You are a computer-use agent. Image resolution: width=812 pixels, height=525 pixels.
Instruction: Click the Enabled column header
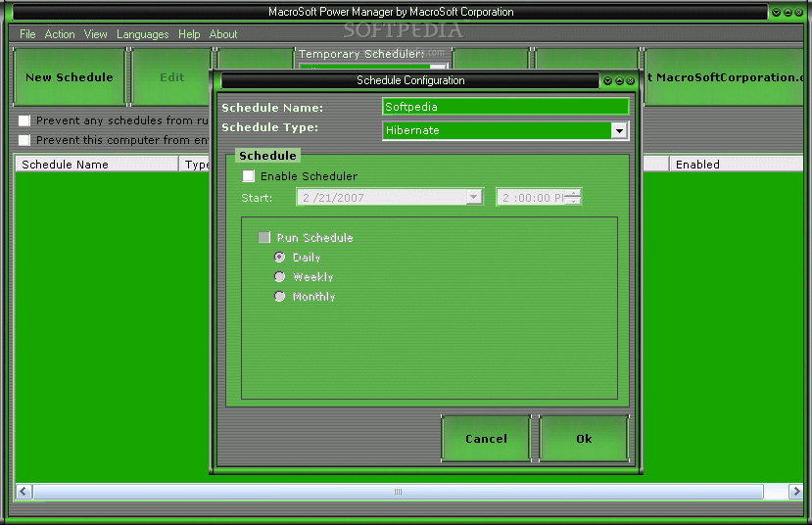point(737,165)
